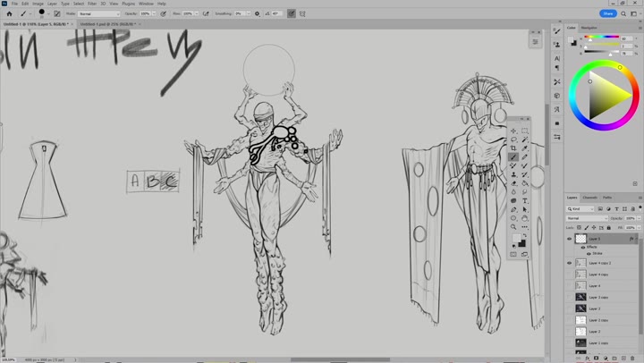The width and height of the screenshot is (644, 363).
Task: Toggle visibility of Layer 5 Effects
Action: 583,247
